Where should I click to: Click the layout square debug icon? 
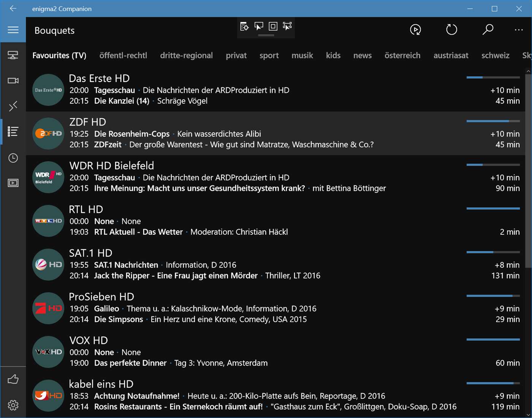coord(273,26)
